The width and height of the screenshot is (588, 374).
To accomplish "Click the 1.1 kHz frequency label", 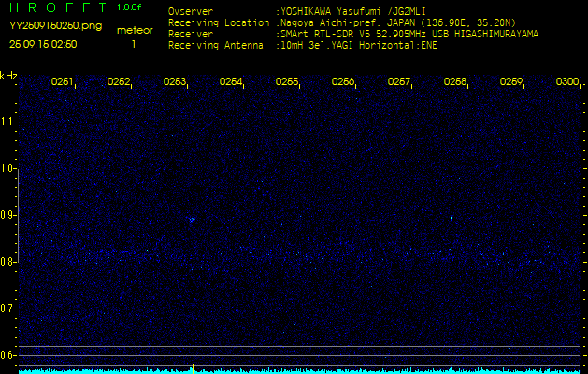I will pyautogui.click(x=8, y=122).
